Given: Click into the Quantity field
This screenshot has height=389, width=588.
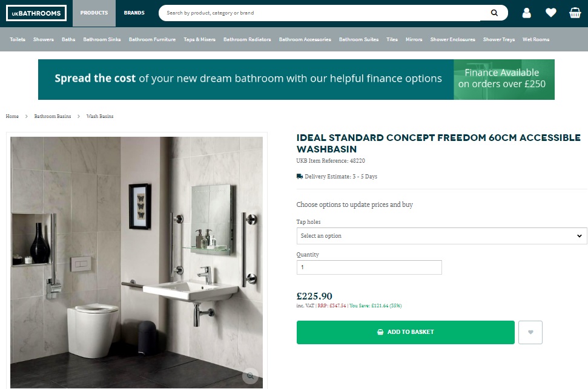Looking at the screenshot, I should click(369, 267).
